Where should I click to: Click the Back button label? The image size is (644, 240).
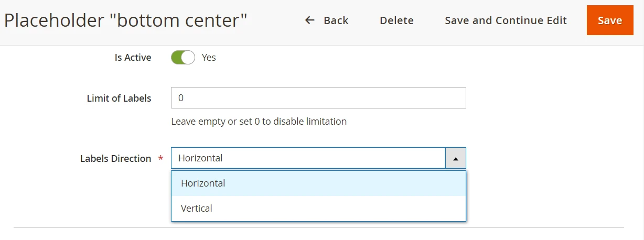(x=336, y=20)
